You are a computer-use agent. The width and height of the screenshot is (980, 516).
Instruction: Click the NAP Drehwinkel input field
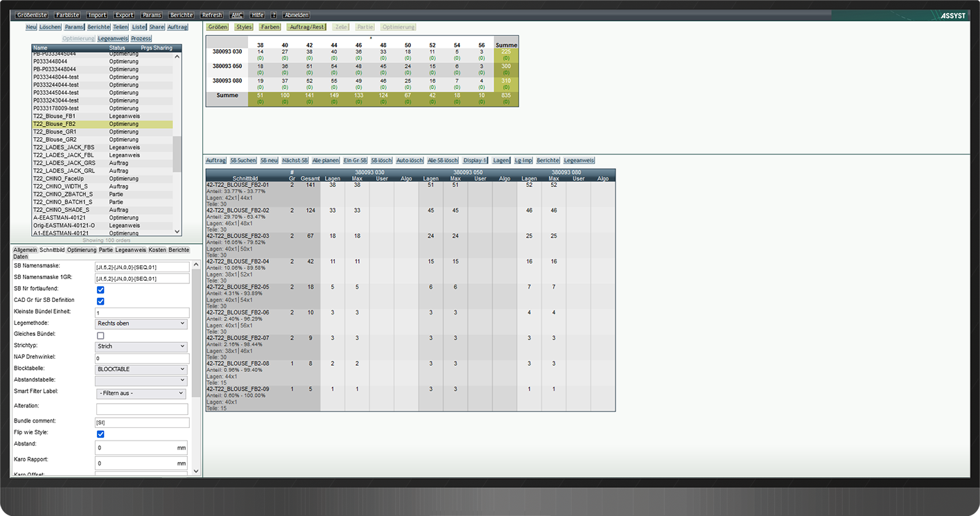pyautogui.click(x=141, y=359)
